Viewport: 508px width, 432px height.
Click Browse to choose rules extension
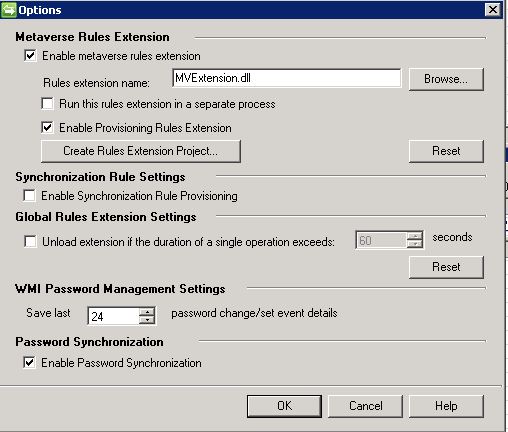pyautogui.click(x=446, y=79)
